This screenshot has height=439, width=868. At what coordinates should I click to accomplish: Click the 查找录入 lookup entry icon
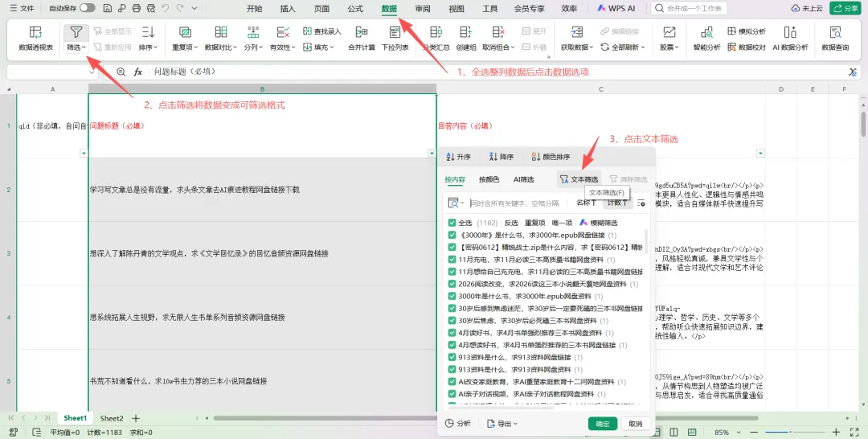click(307, 31)
